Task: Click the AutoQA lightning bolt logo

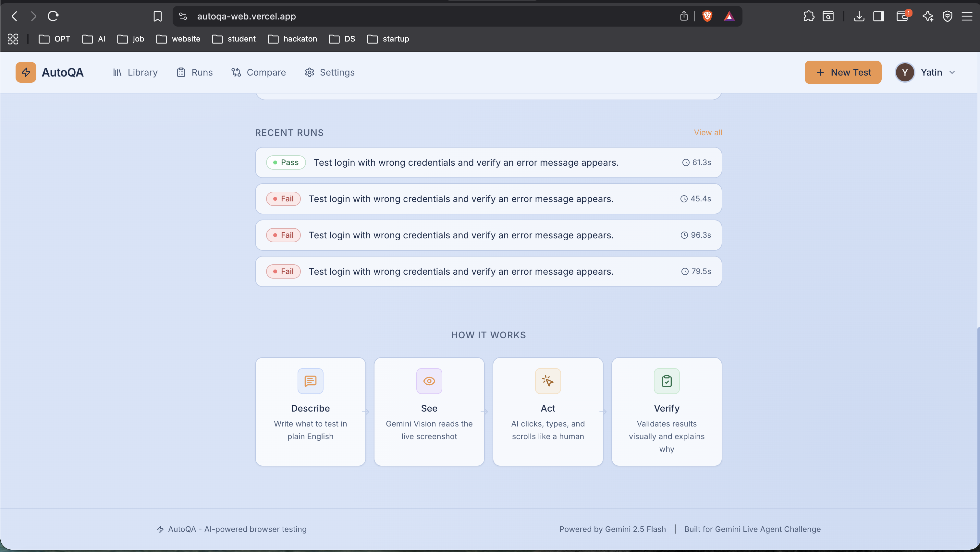Action: (26, 72)
